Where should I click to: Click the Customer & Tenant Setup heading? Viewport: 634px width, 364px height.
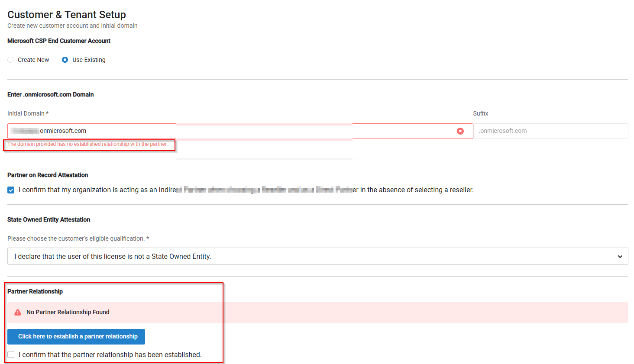67,15
